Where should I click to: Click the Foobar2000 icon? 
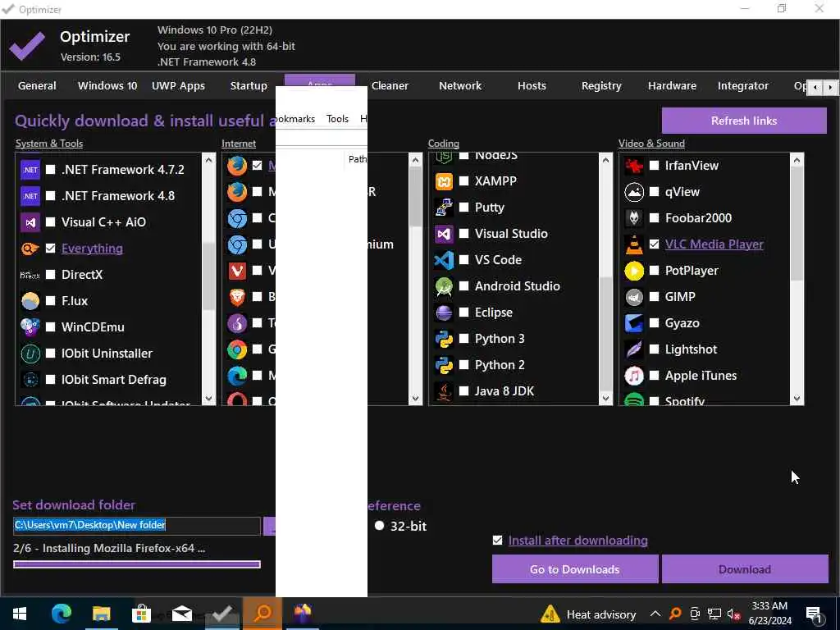[x=634, y=218]
